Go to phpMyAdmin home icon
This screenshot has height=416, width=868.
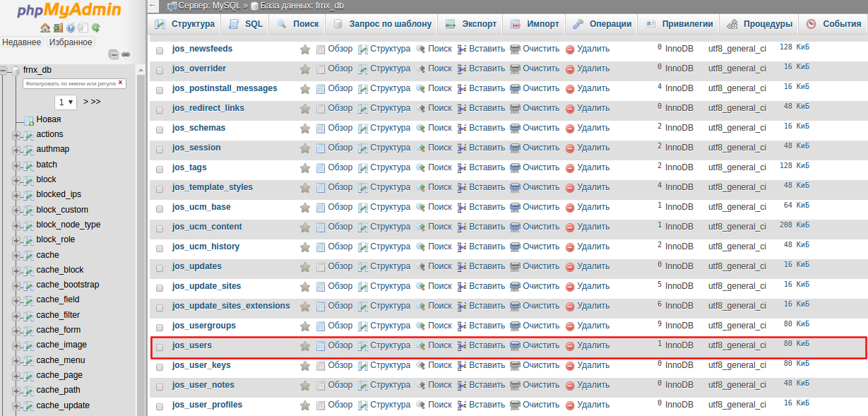pyautogui.click(x=45, y=28)
